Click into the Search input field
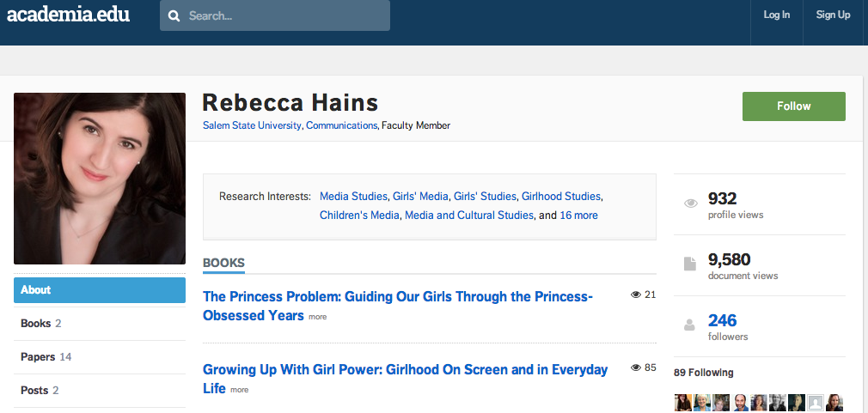Image resolution: width=868 pixels, height=413 pixels. (x=284, y=15)
